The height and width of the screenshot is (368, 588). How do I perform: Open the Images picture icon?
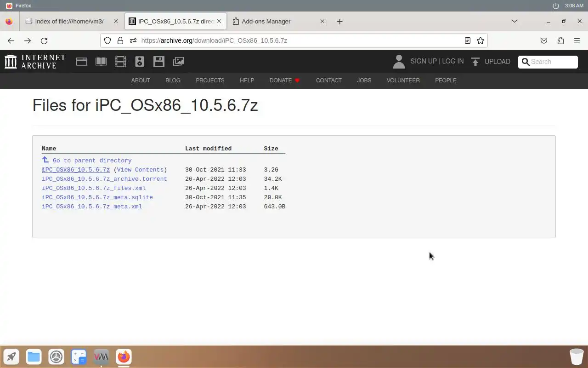178,62
